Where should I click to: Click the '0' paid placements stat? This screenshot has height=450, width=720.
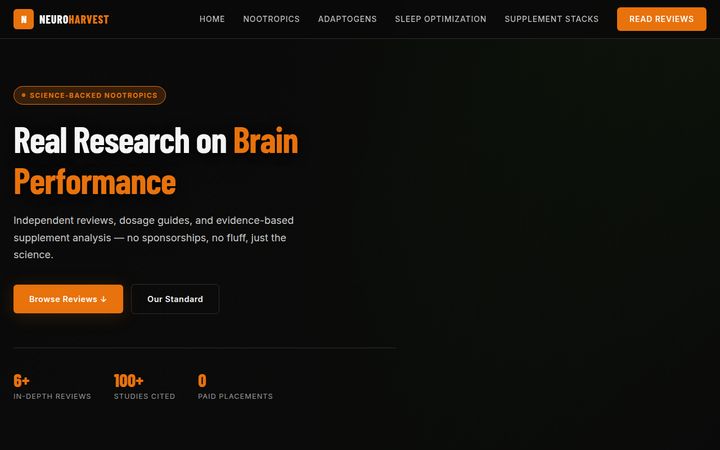[202, 381]
